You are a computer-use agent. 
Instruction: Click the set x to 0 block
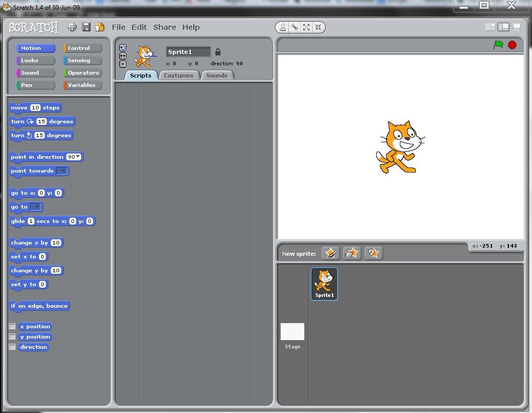pos(28,257)
